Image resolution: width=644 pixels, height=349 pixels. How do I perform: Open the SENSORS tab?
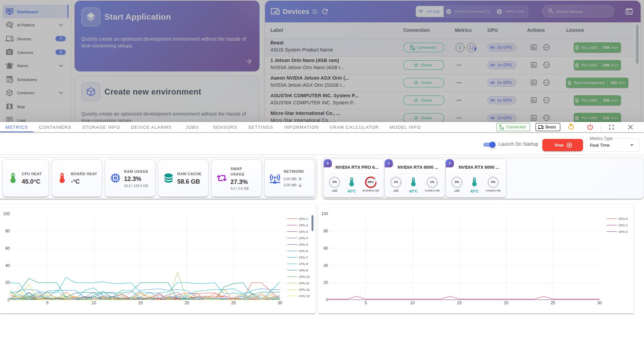[x=225, y=127]
